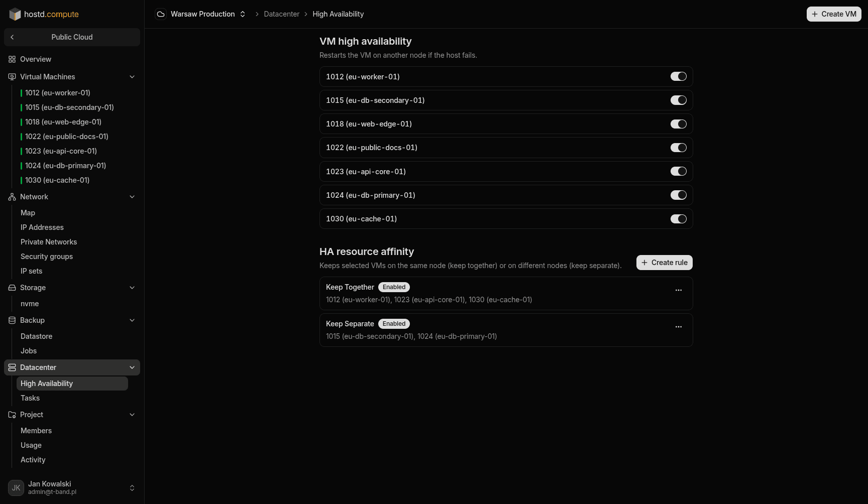Click the JK user avatar
Viewport: 868px width, 504px height.
(16, 488)
